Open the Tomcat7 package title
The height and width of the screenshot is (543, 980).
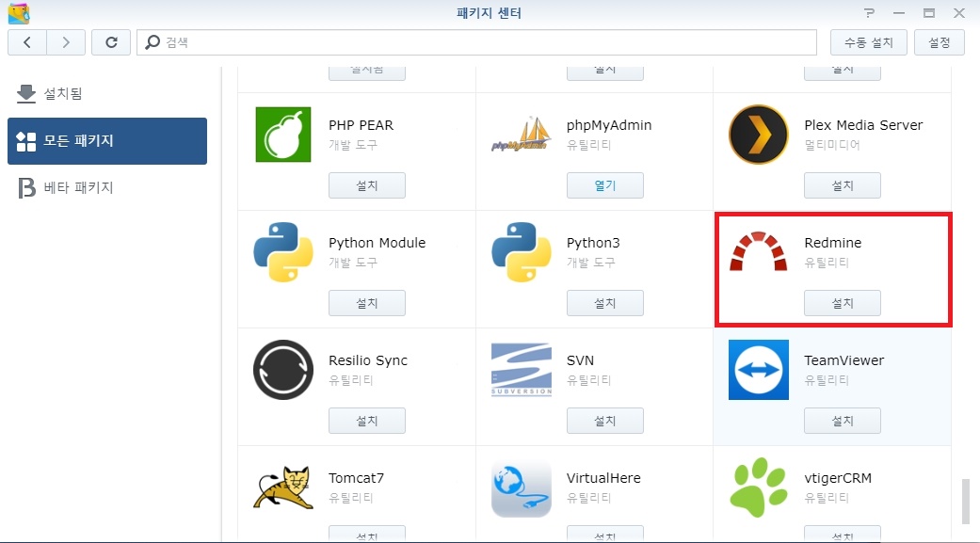coord(356,478)
